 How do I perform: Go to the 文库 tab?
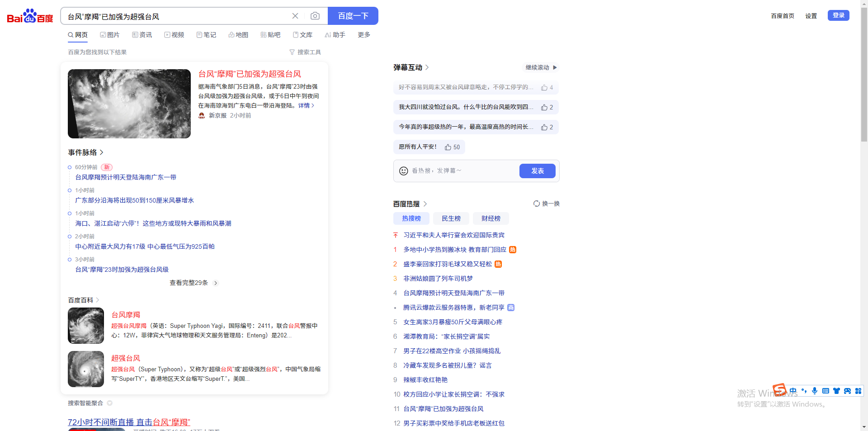(302, 35)
